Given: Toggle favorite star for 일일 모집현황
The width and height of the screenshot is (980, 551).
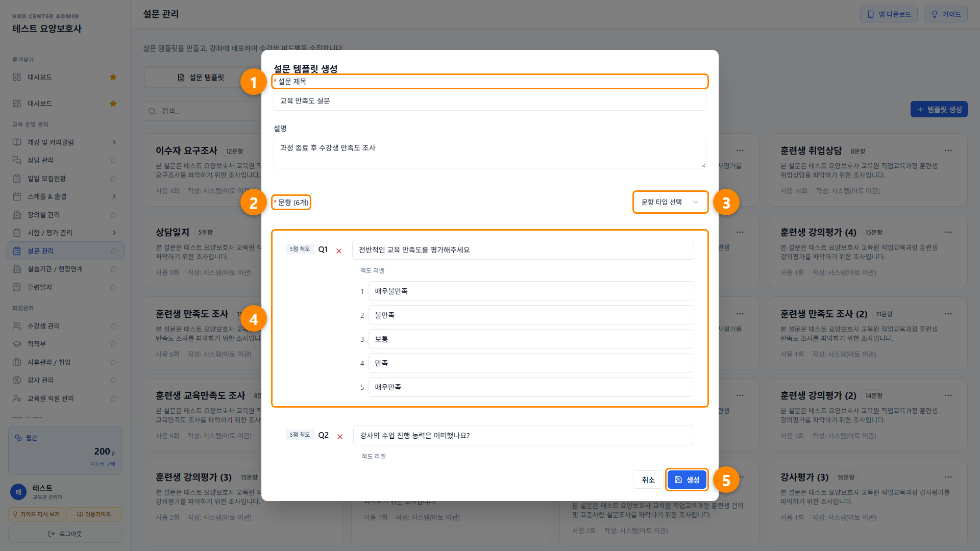Looking at the screenshot, I should point(113,179).
